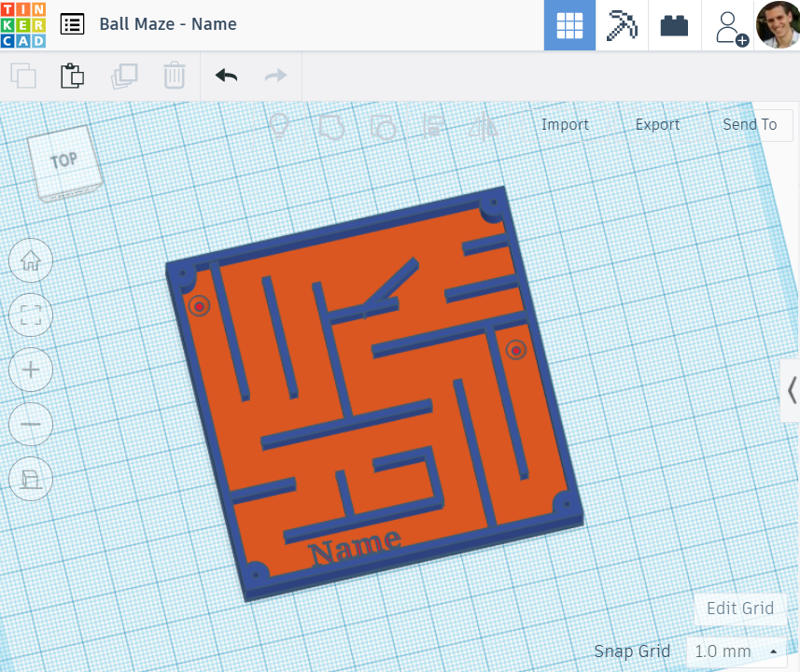Fit view to selection icon
Screen dimensions: 800x672
30,315
